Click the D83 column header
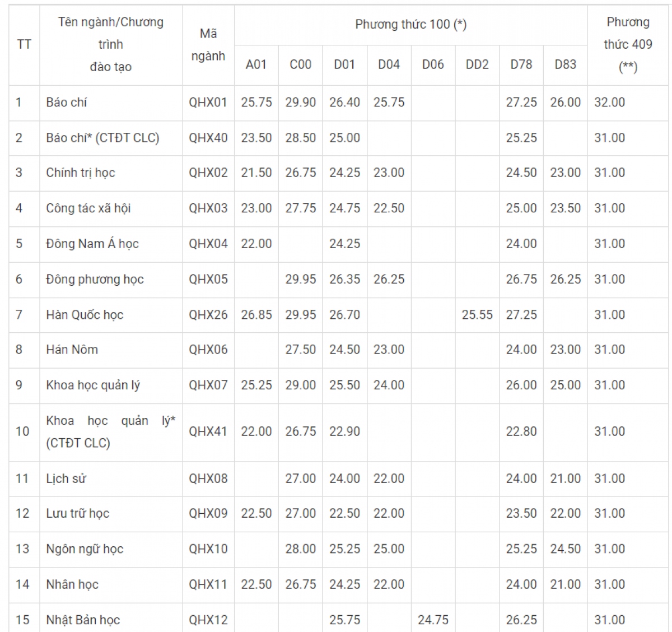Screen dimensions: 672x632 click(x=565, y=64)
